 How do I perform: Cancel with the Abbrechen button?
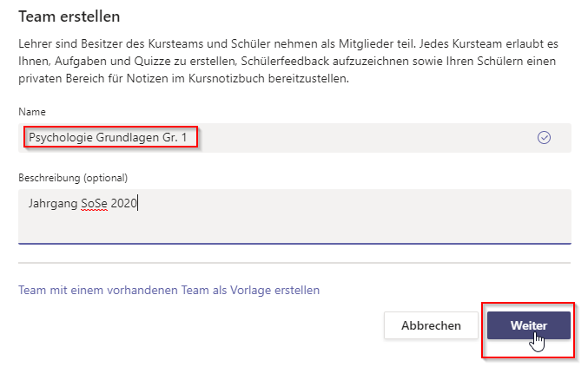point(431,325)
